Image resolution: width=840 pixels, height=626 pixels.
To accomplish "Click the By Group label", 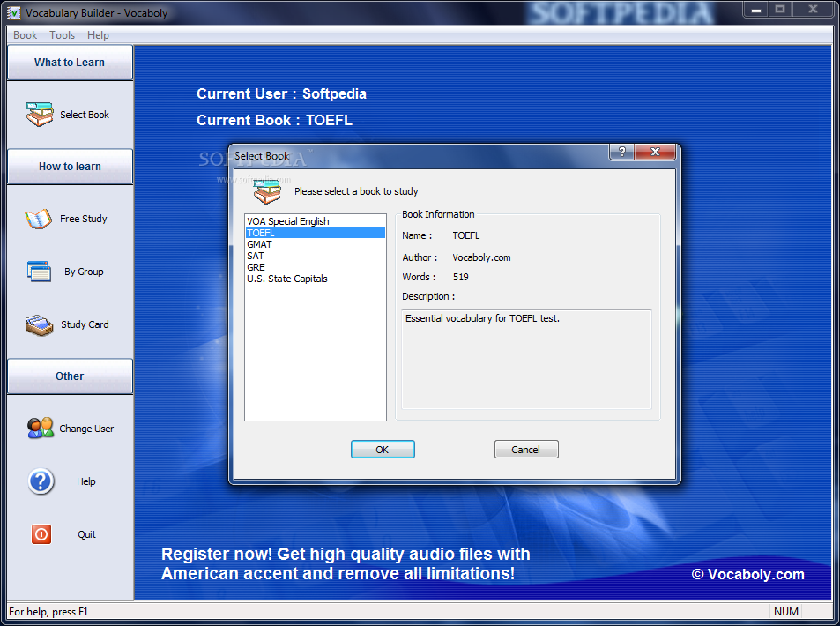I will click(x=84, y=272).
